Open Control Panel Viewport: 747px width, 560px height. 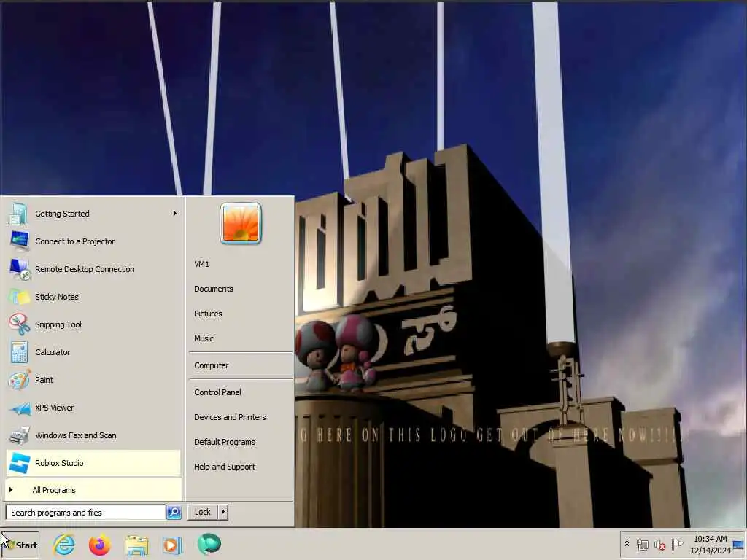(217, 392)
